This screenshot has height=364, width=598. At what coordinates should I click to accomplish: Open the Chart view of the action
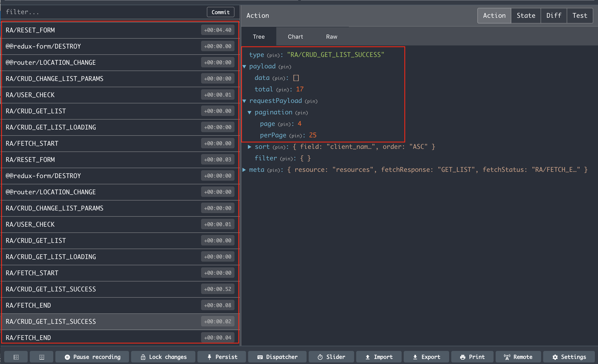click(295, 37)
